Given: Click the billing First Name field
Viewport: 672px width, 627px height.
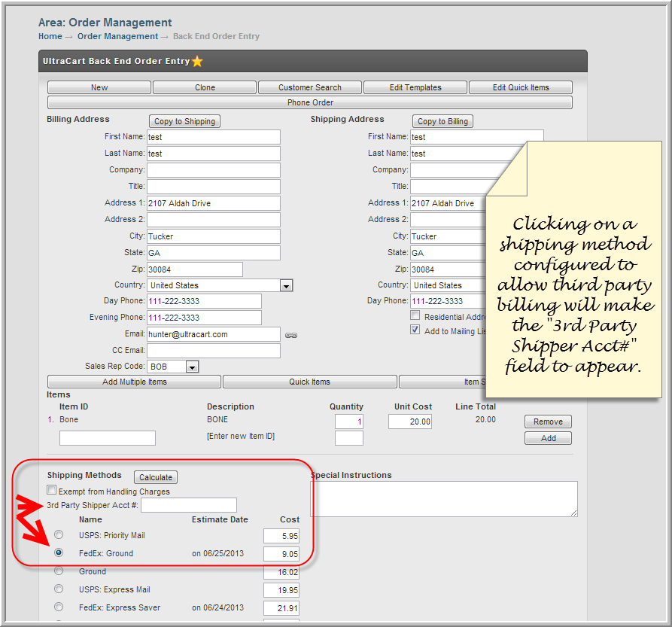Looking at the screenshot, I should tap(214, 137).
